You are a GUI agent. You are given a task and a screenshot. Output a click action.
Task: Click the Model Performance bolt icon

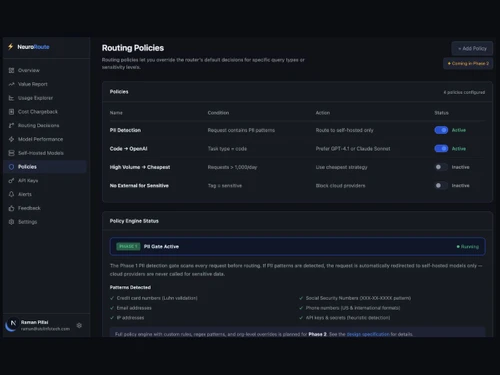pos(11,139)
